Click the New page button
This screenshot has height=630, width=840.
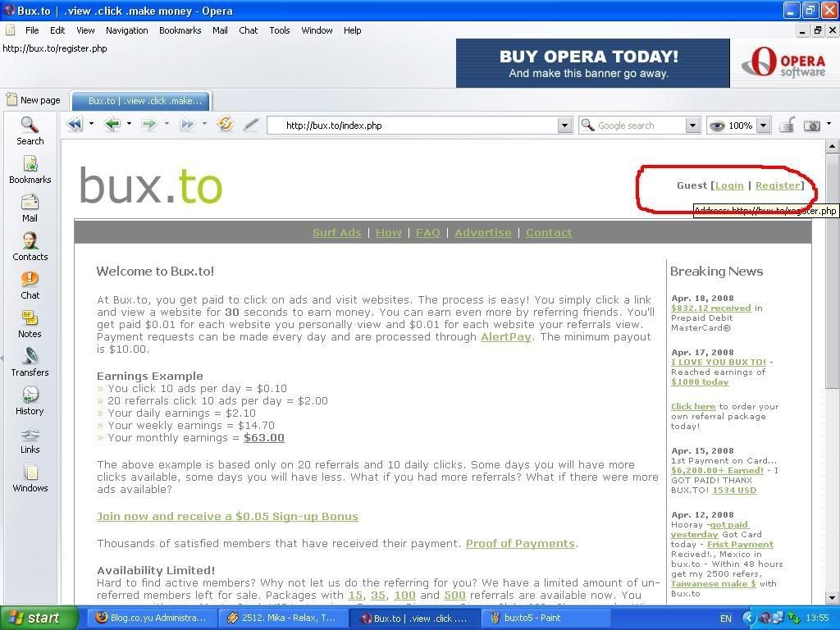pos(33,100)
